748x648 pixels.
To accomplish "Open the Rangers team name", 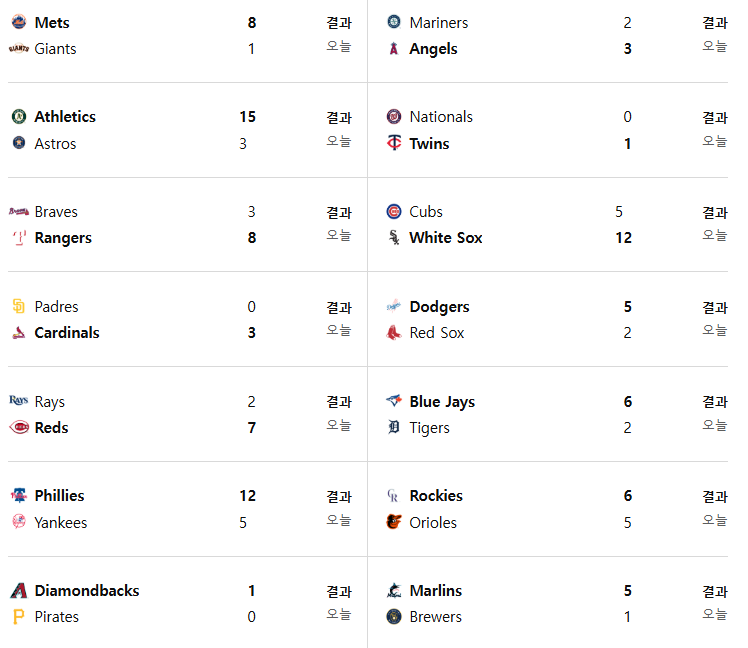I will click(63, 238).
